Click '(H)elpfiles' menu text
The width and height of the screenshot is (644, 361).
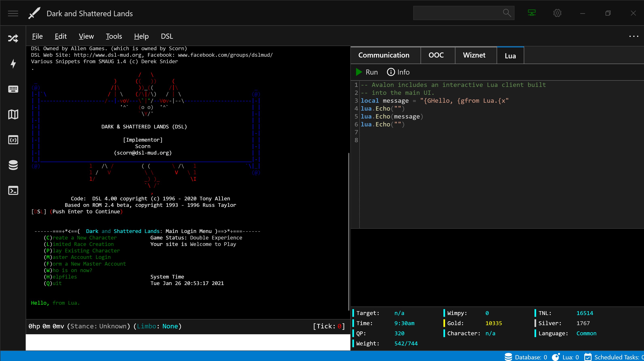point(60,277)
